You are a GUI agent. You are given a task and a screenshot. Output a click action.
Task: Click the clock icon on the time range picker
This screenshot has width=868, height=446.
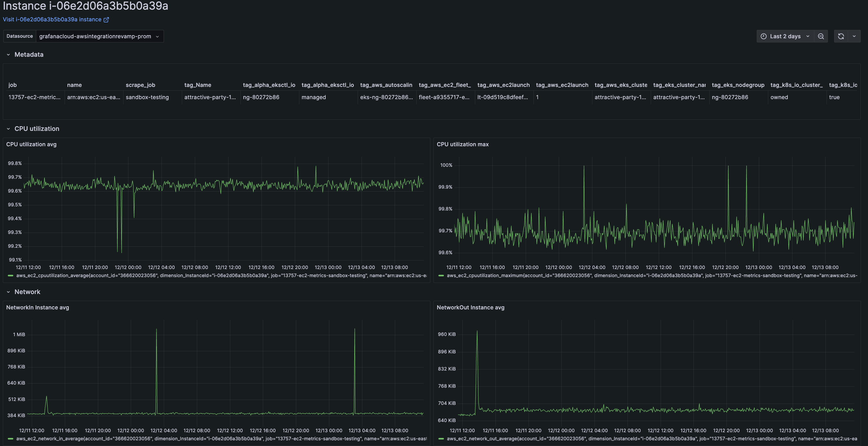pyautogui.click(x=764, y=36)
